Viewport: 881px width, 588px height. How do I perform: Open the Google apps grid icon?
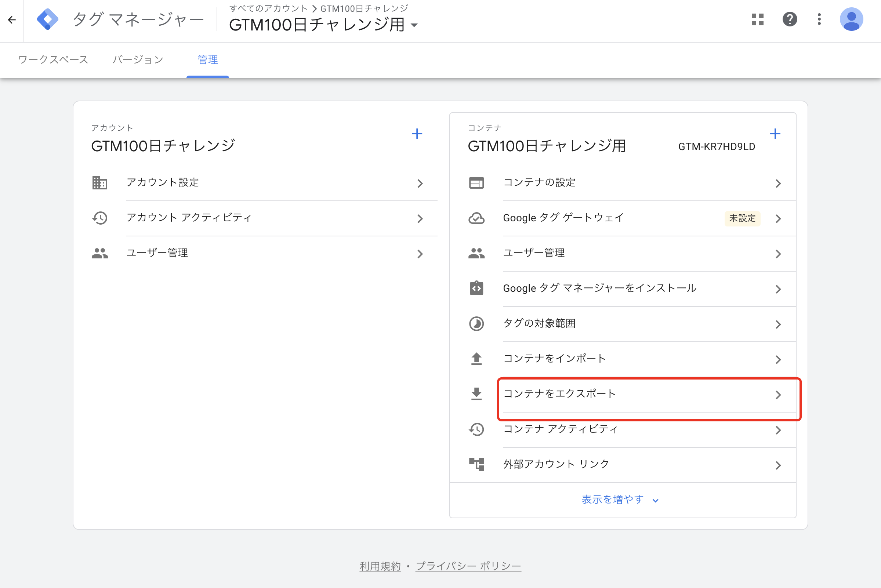click(758, 19)
